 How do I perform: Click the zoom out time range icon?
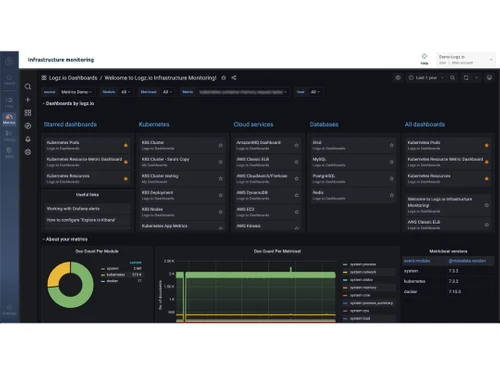452,78
